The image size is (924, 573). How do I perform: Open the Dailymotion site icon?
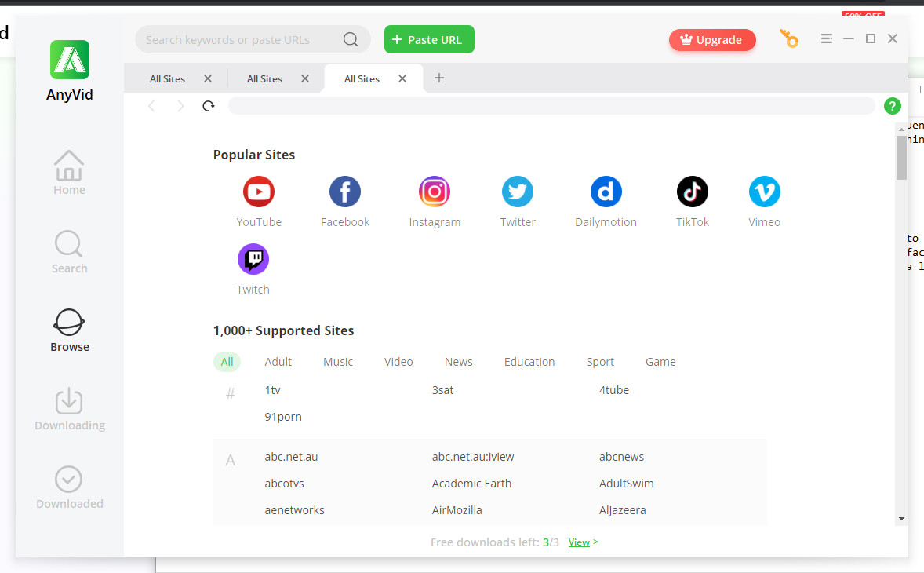(x=606, y=192)
